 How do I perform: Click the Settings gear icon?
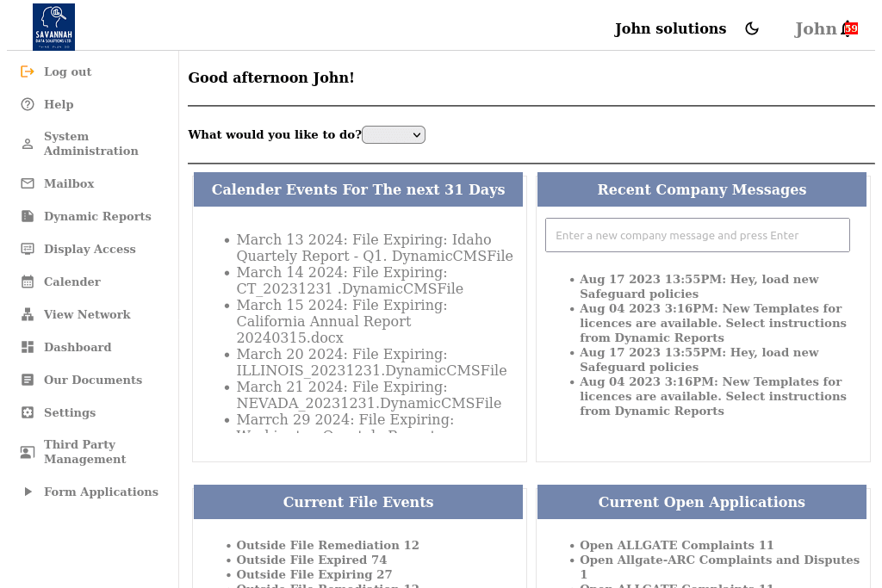point(27,412)
